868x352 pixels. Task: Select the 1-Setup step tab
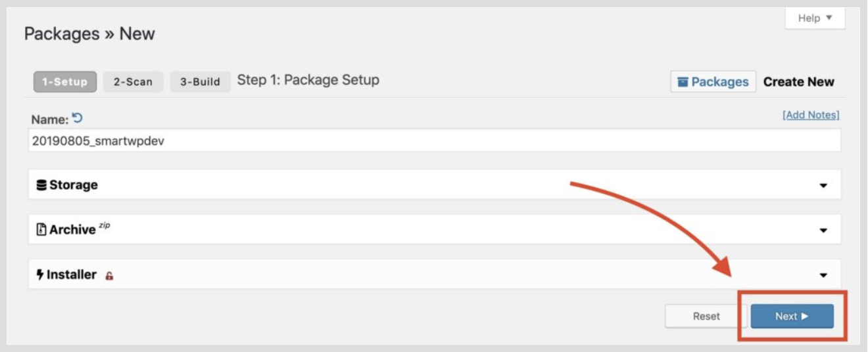tap(65, 82)
